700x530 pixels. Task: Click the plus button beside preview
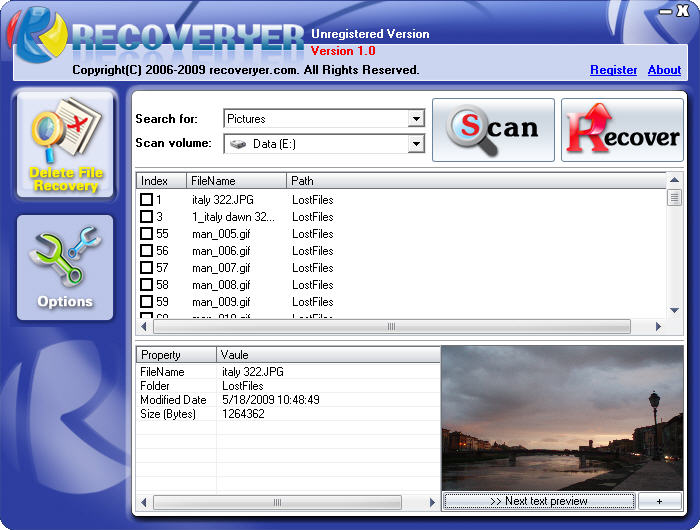660,501
